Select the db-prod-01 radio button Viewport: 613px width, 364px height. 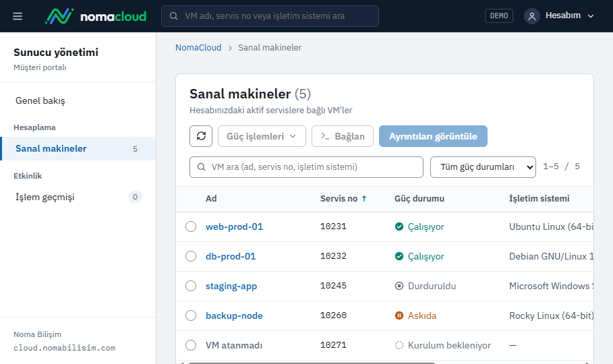click(x=191, y=256)
